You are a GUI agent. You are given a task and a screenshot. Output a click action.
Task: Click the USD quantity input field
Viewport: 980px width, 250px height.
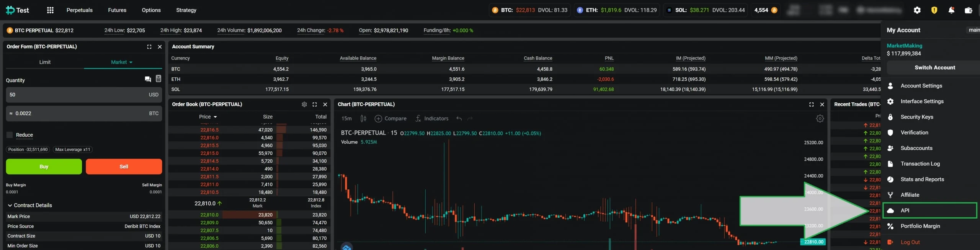coord(84,95)
